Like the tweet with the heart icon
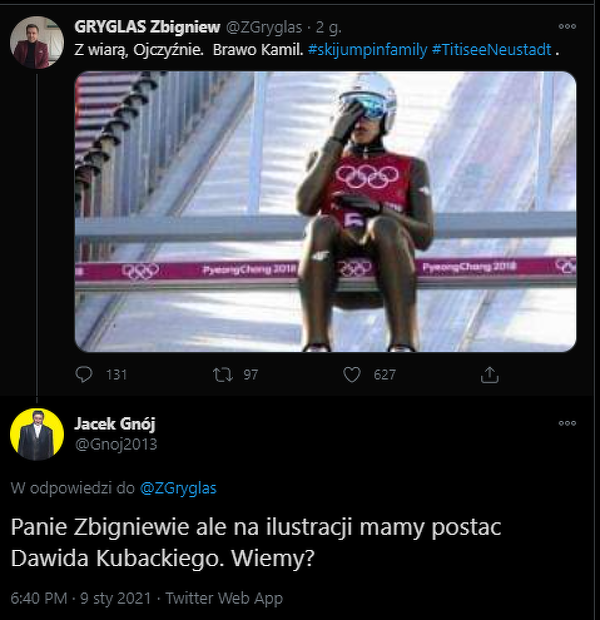 (352, 374)
